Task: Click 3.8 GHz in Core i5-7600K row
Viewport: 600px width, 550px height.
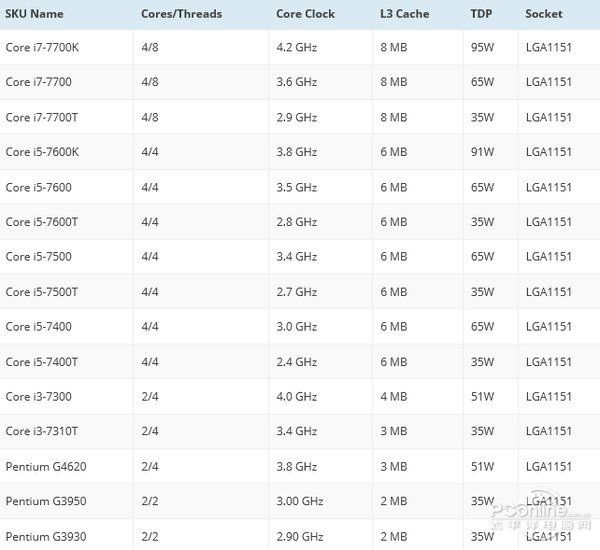Action: pos(297,152)
